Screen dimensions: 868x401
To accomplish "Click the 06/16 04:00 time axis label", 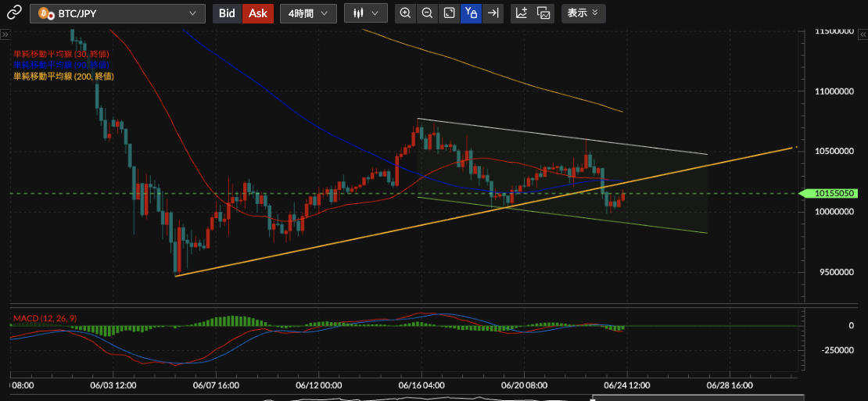I will tap(421, 384).
